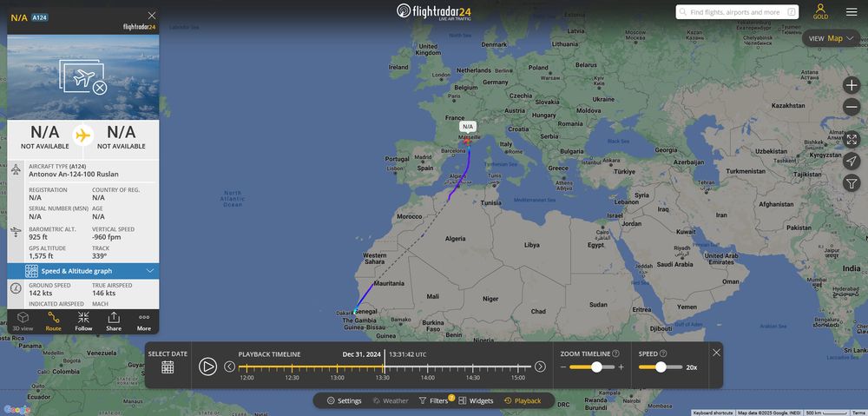Click the Dec 31, 2024 date label
The height and width of the screenshot is (416, 868).
[x=361, y=354]
